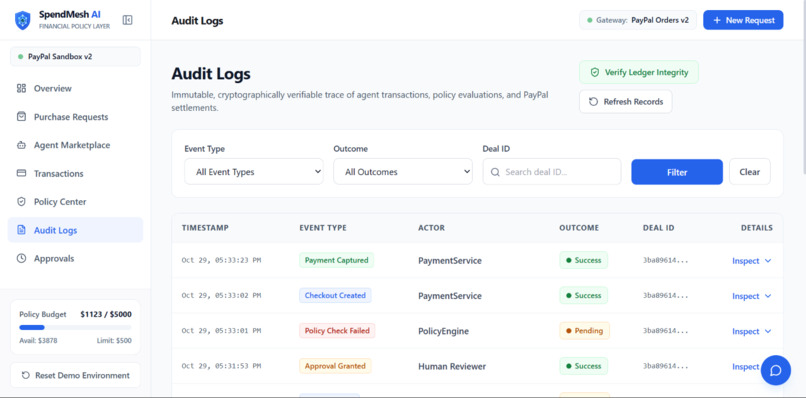Open the Outcome dropdown

pyautogui.click(x=403, y=172)
